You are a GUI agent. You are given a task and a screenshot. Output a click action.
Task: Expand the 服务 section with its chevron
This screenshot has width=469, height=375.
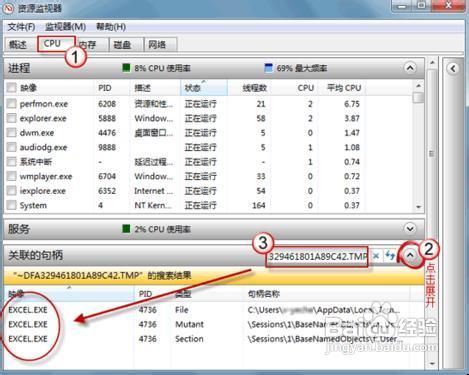410,229
